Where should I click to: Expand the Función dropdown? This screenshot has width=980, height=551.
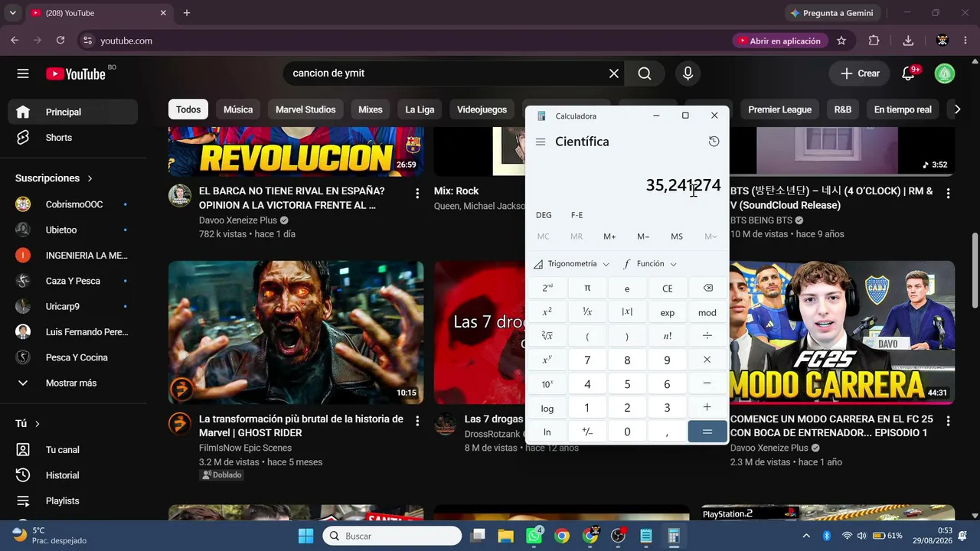click(x=650, y=264)
